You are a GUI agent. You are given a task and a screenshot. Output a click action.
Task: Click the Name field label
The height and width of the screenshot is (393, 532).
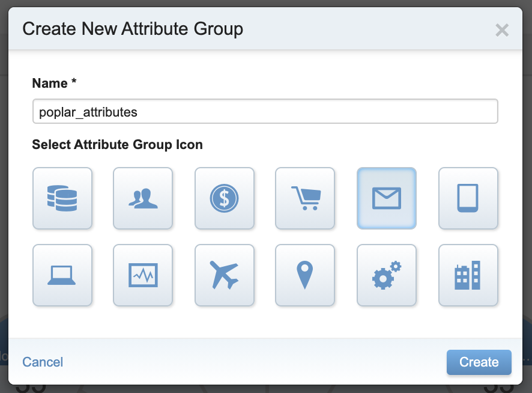pyautogui.click(x=49, y=84)
